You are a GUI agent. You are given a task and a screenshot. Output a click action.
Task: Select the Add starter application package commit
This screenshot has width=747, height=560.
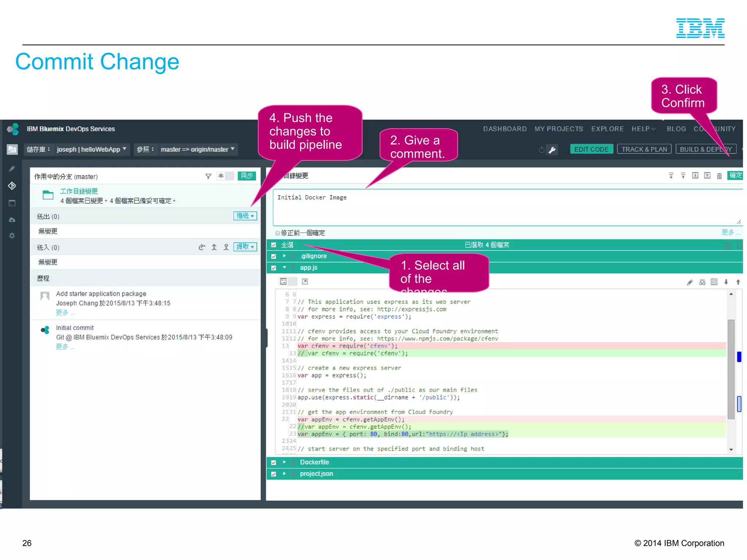click(145, 303)
